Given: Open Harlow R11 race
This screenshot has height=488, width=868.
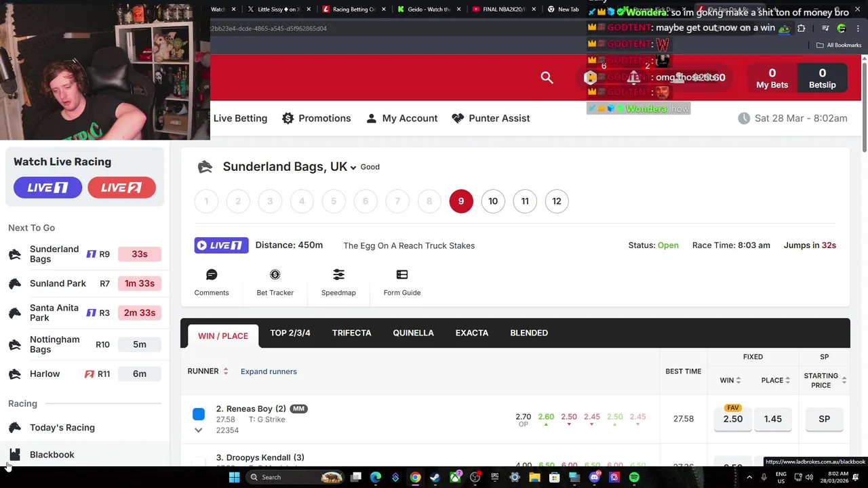Looking at the screenshot, I should coord(85,373).
